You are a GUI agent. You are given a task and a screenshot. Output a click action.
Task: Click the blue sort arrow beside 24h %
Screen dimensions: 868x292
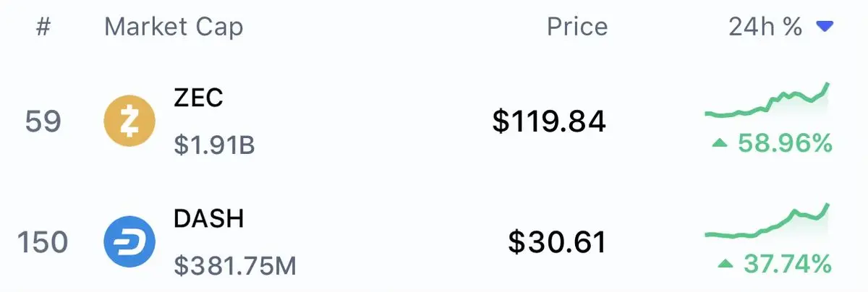coord(825,27)
